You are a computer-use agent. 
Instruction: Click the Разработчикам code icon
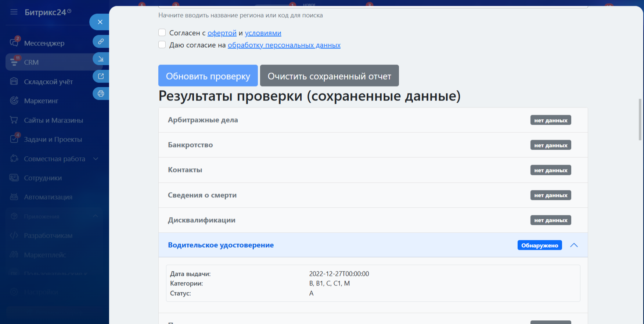click(x=14, y=235)
